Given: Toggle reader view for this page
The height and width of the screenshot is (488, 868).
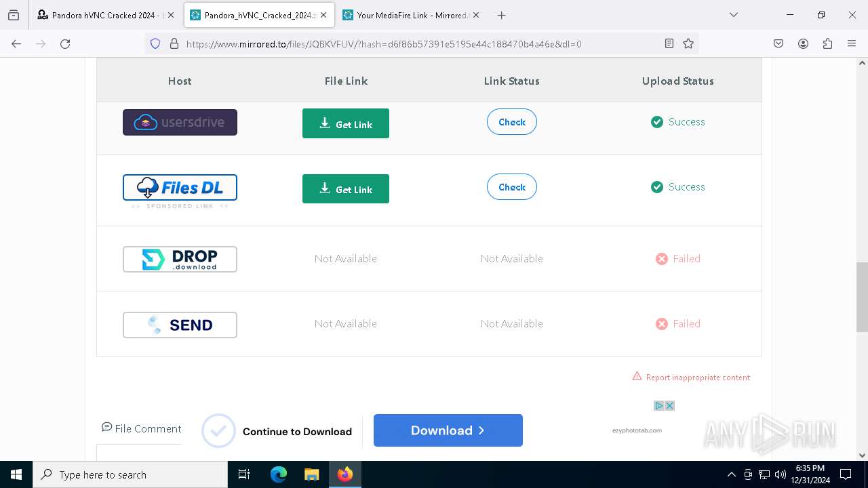Looking at the screenshot, I should tap(669, 43).
